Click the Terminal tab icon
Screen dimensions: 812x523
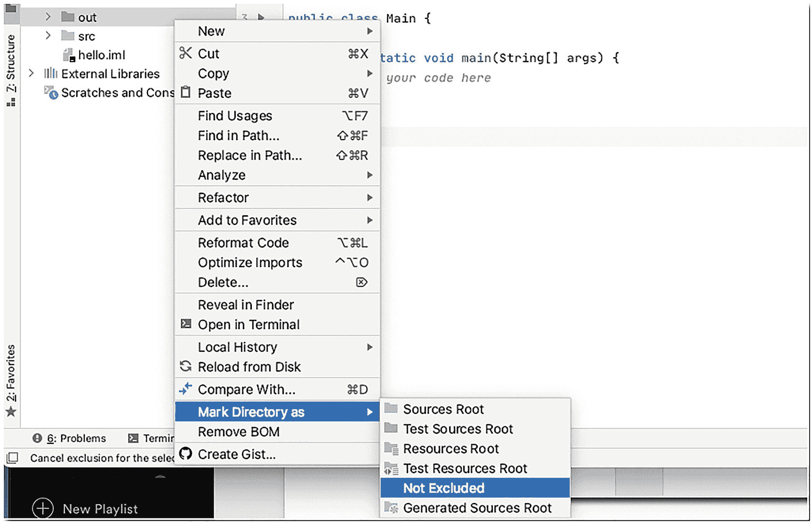point(134,438)
